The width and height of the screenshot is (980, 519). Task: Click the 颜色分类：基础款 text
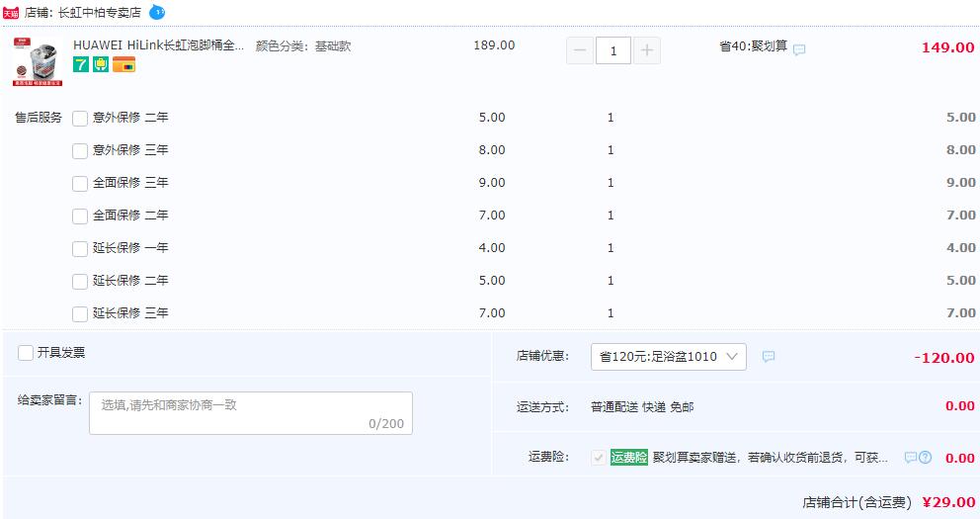click(303, 45)
